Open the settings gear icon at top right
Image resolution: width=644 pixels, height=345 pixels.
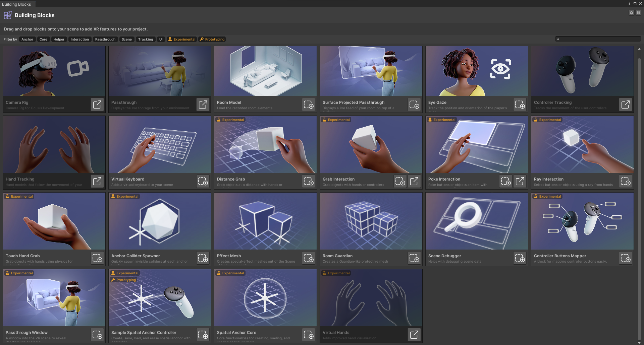coord(632,13)
